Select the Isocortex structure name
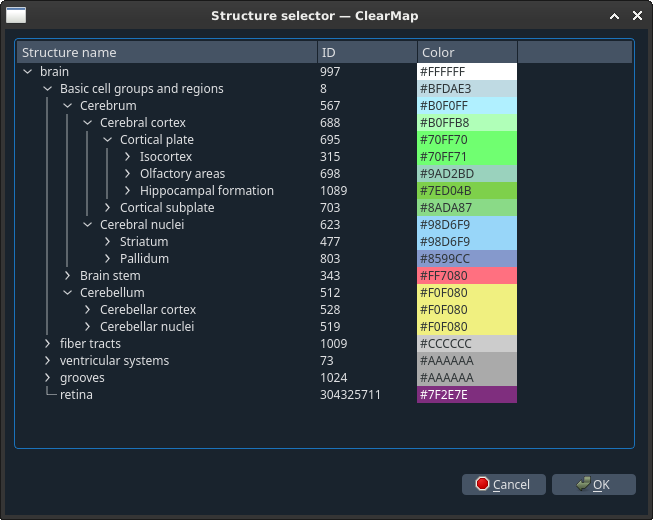Viewport: 653px width, 520px height. [166, 157]
